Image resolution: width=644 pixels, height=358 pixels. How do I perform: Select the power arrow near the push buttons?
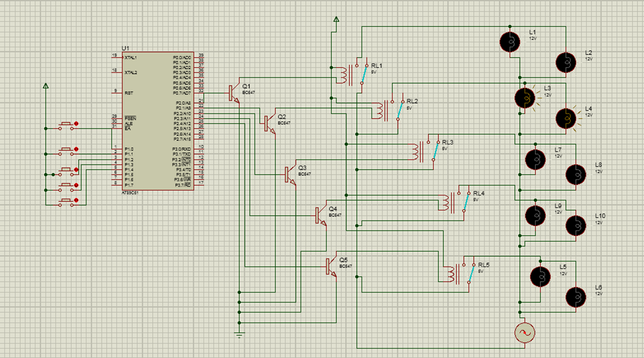[x=46, y=86]
